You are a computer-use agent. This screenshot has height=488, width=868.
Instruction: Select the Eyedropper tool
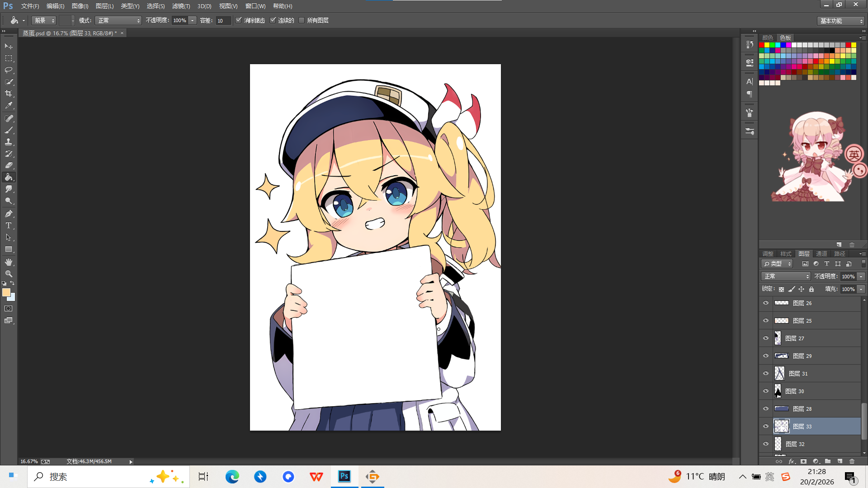tap(9, 105)
